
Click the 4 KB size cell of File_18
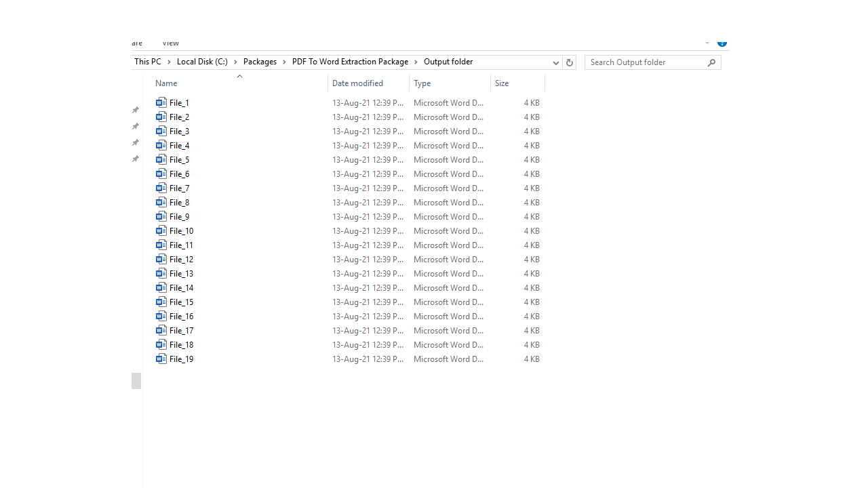tap(532, 345)
